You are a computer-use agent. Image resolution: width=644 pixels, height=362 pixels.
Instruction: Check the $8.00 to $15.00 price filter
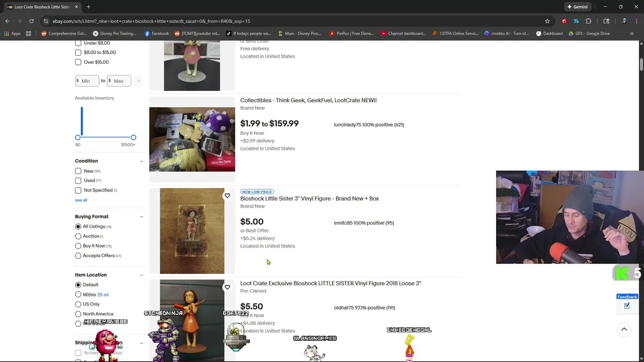tap(78, 52)
